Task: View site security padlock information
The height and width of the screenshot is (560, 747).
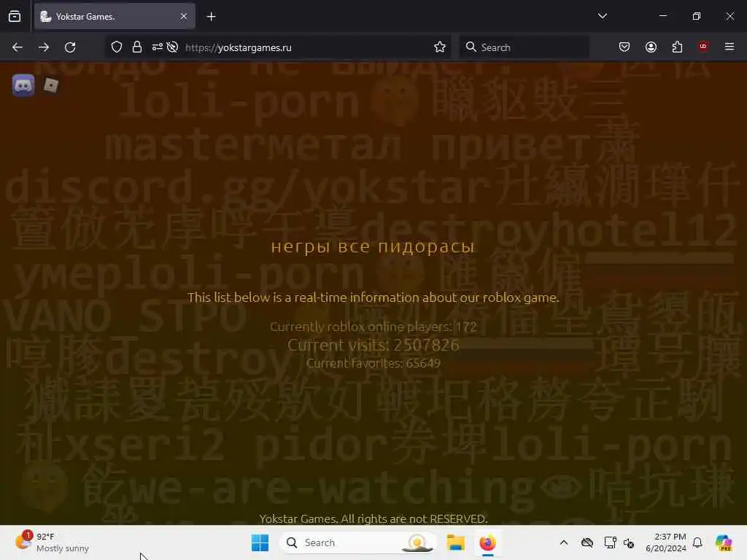Action: point(137,47)
